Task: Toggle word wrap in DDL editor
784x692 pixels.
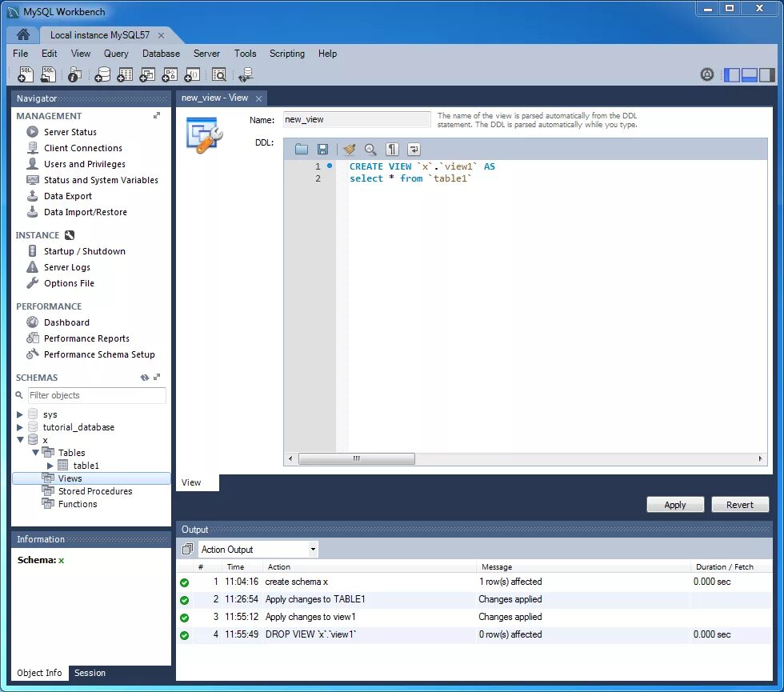Action: [414, 149]
